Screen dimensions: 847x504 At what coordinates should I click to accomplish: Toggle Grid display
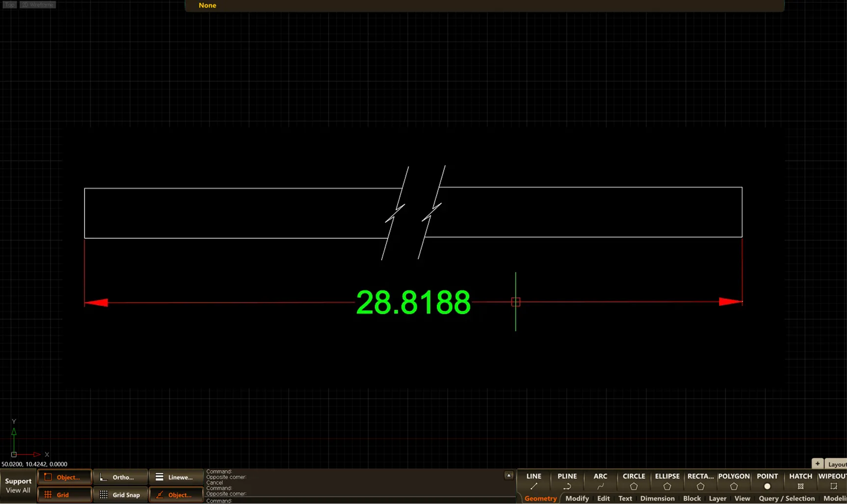pos(64,495)
